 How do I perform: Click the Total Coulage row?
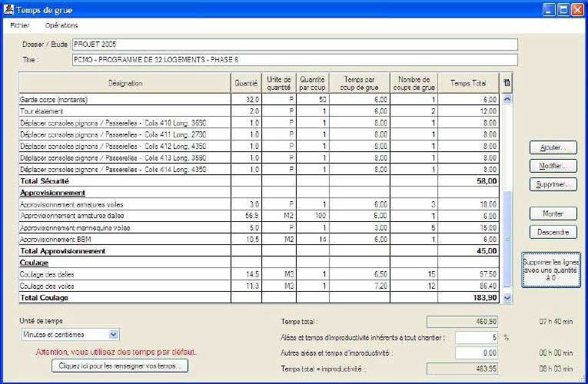(x=259, y=298)
